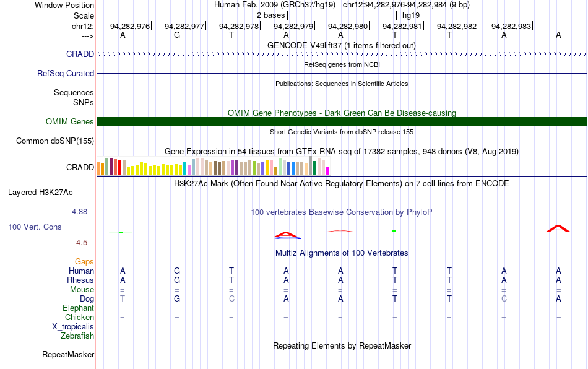This screenshot has width=588, height=369.
Task: Click the 'RefSeq genes from NCBI' track title
Action: pos(342,64)
